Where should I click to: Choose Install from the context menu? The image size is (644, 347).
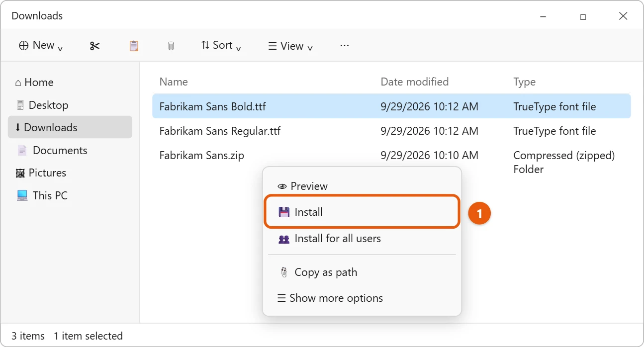click(362, 212)
